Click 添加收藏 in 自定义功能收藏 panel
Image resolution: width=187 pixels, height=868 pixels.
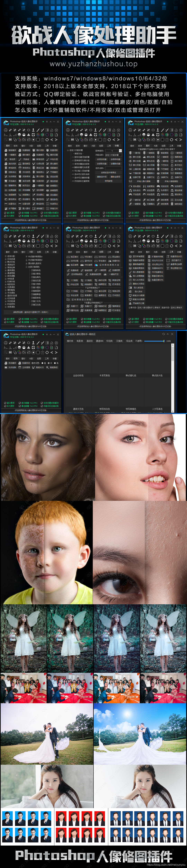click(x=102, y=159)
